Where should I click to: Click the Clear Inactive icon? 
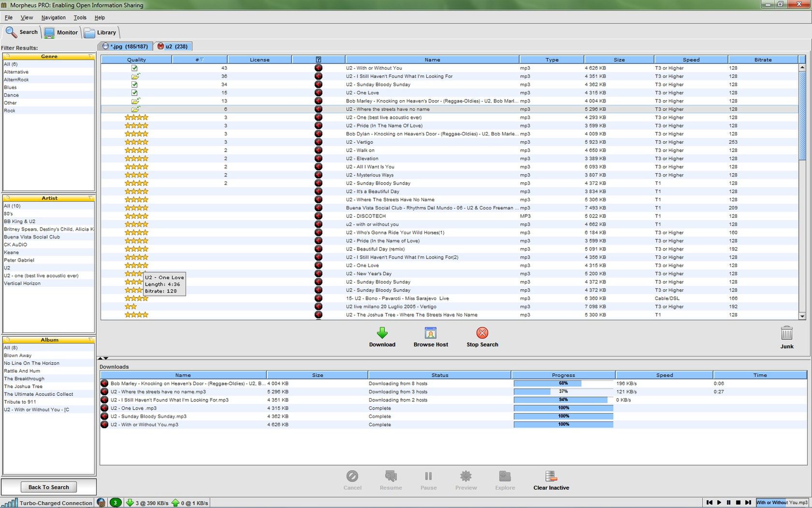551,476
